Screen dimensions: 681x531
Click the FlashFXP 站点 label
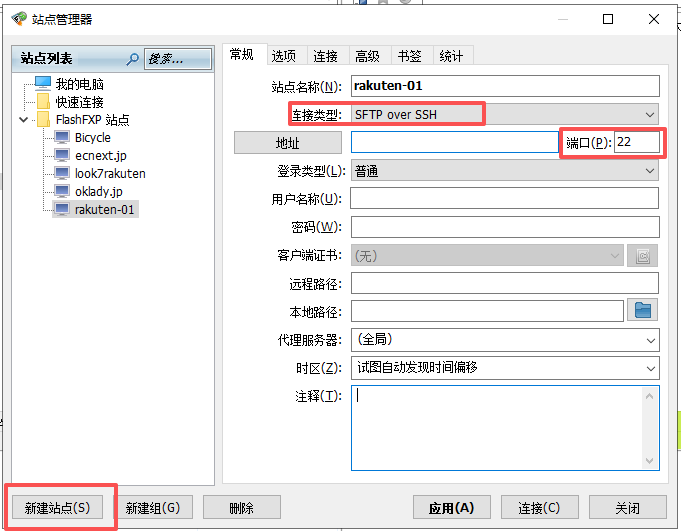[93, 119]
